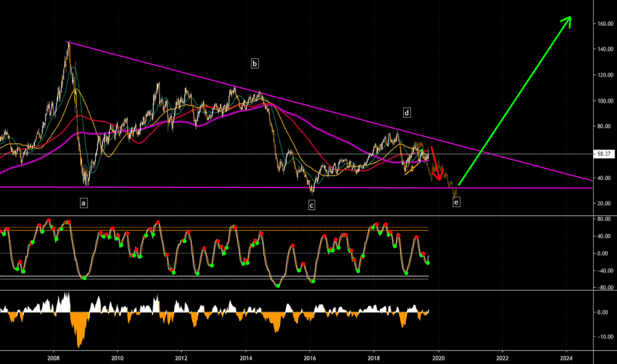
Task: Select the wave label 'a'
Action: [x=83, y=203]
